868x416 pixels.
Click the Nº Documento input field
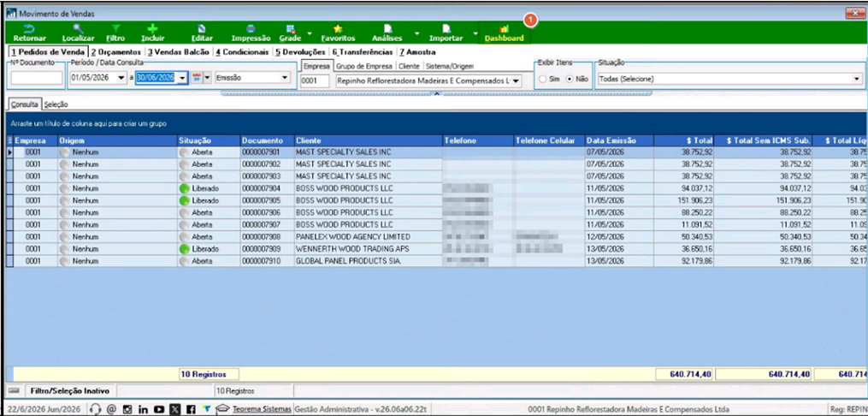[37, 78]
